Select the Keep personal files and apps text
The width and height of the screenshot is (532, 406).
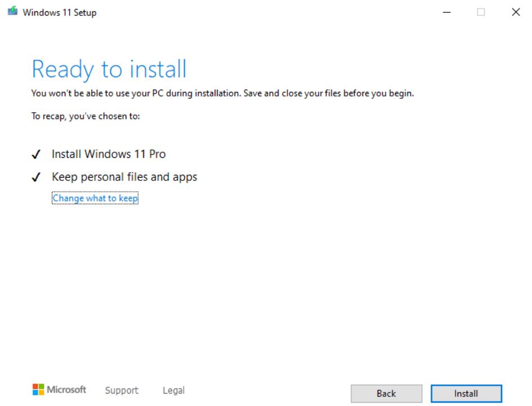click(x=125, y=177)
